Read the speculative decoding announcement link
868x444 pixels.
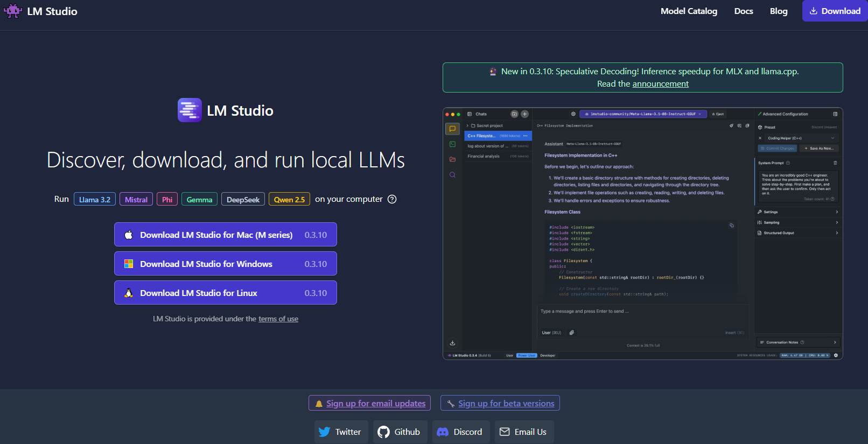pos(660,84)
